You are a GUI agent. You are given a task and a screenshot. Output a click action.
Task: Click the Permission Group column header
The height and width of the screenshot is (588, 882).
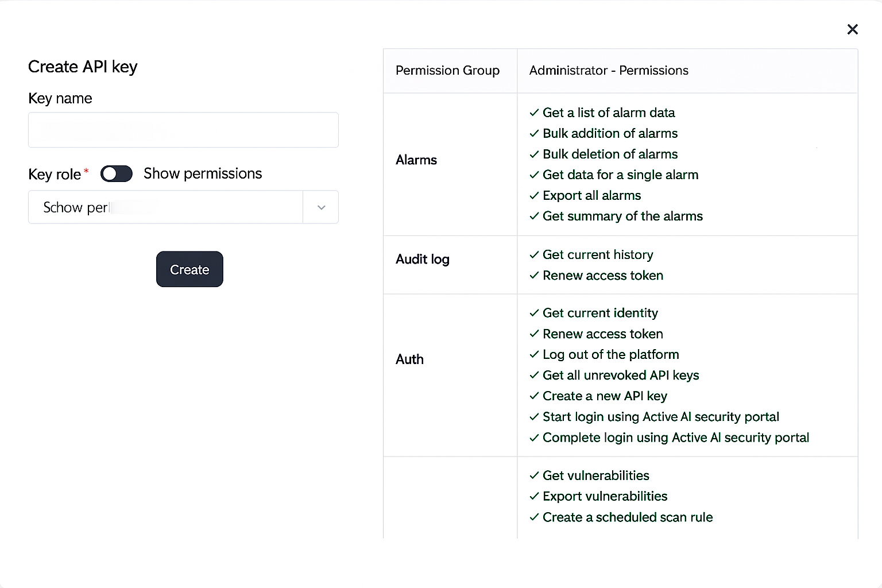point(447,71)
